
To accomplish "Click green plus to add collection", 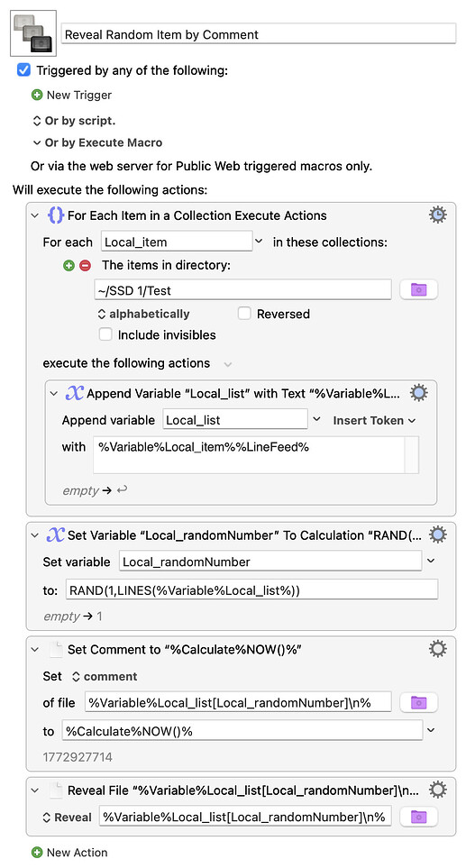I will (x=69, y=266).
